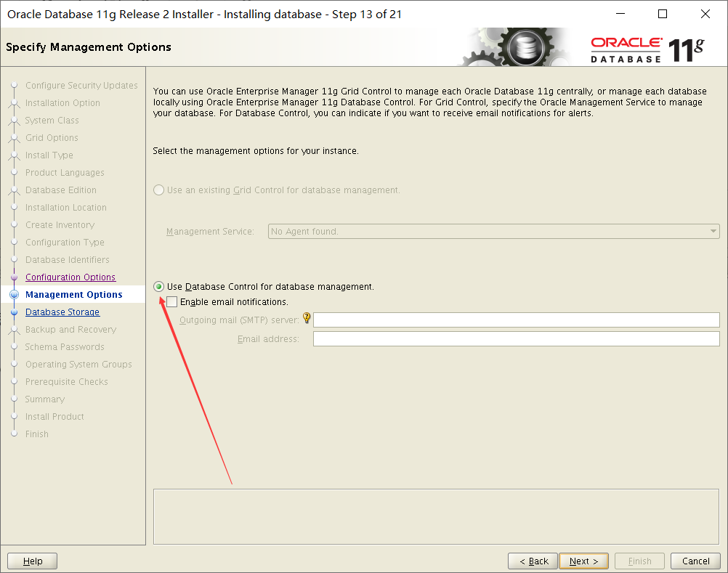Screen dimensions: 728x573
Task: Click the database gear icon in the banner
Action: [525, 47]
